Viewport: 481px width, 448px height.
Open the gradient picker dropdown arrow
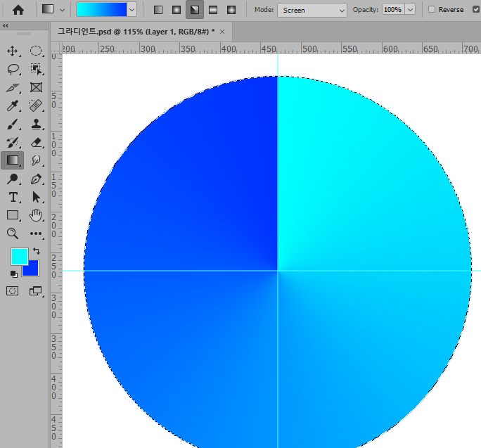coord(132,10)
